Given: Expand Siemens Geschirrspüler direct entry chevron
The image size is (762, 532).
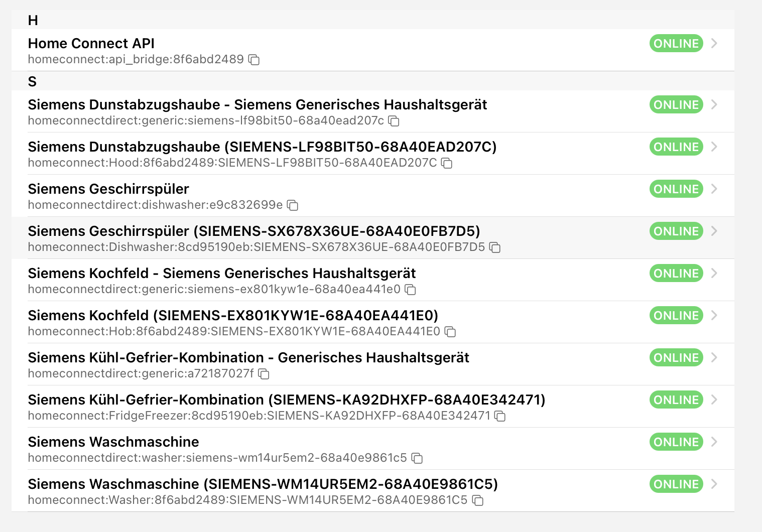Looking at the screenshot, I should (x=714, y=189).
